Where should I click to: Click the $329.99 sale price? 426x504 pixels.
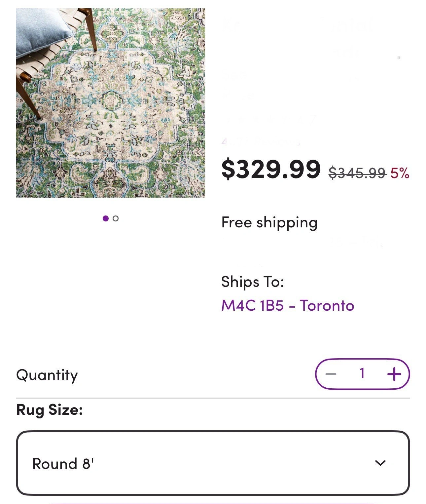[271, 169]
